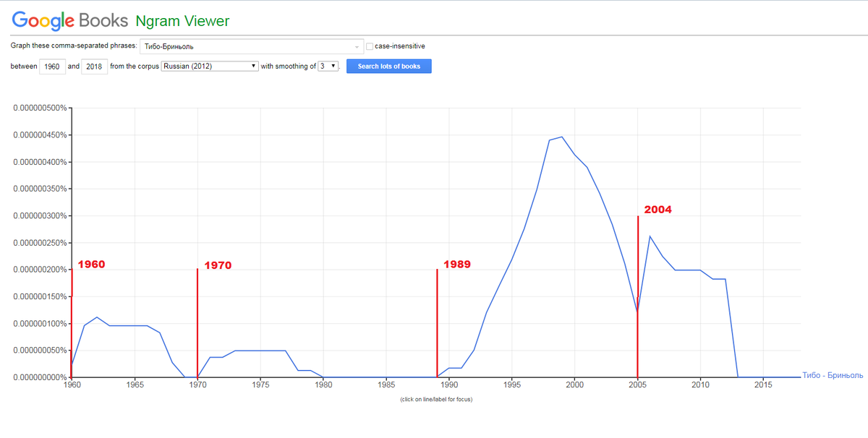Click the red 1960 marker label
Screen dimensions: 868x438
pos(91,265)
